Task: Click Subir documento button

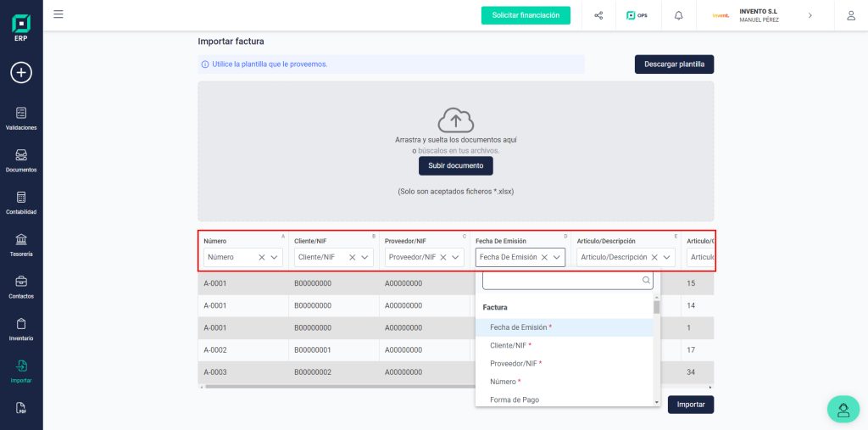Action: coord(455,165)
